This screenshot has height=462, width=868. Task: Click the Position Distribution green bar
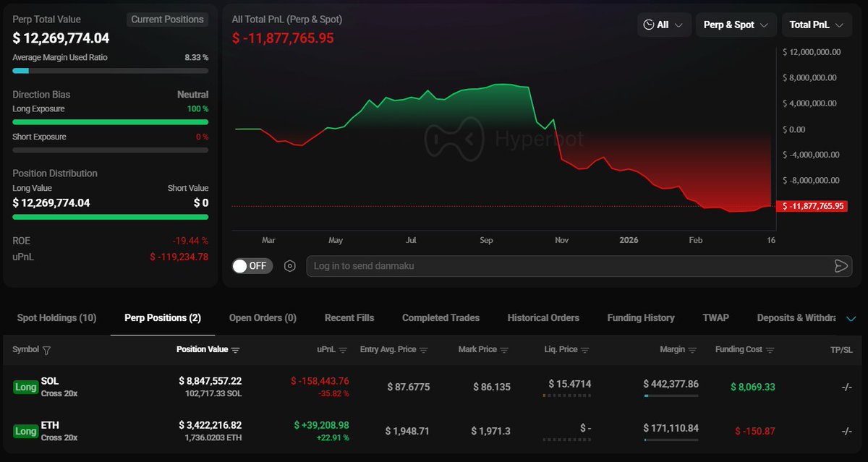(110, 216)
